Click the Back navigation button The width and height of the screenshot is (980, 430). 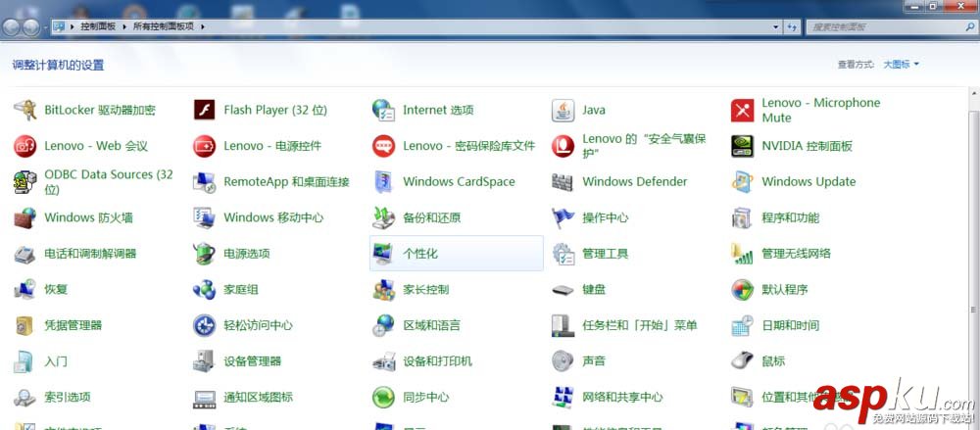pos(12,26)
